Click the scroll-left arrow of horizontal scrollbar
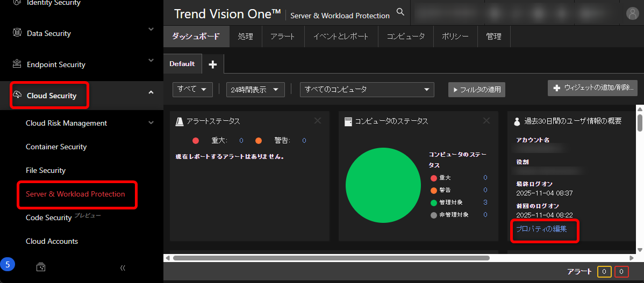This screenshot has height=283, width=644. point(168,258)
